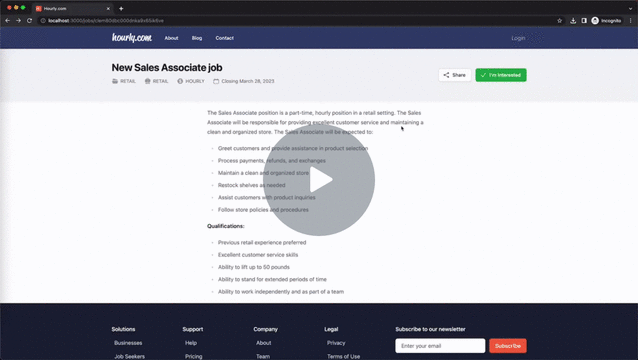Reload the page with browser refresh icon
638x360 pixels.
[x=29, y=20]
